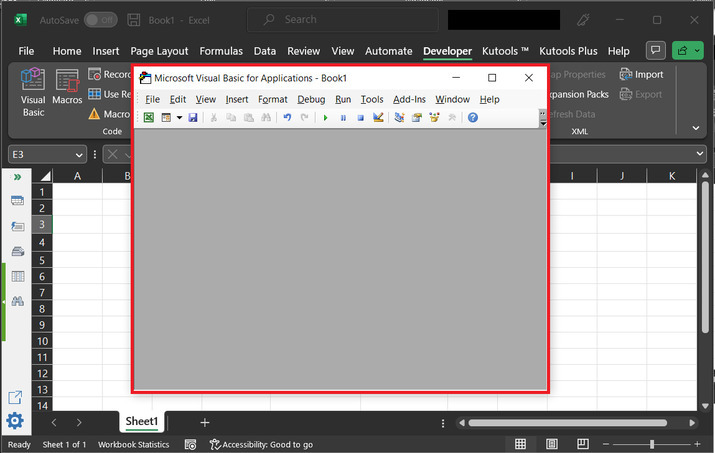Image resolution: width=715 pixels, height=453 pixels.
Task: Click Paste icon in VBA toolbar
Action: coord(249,118)
